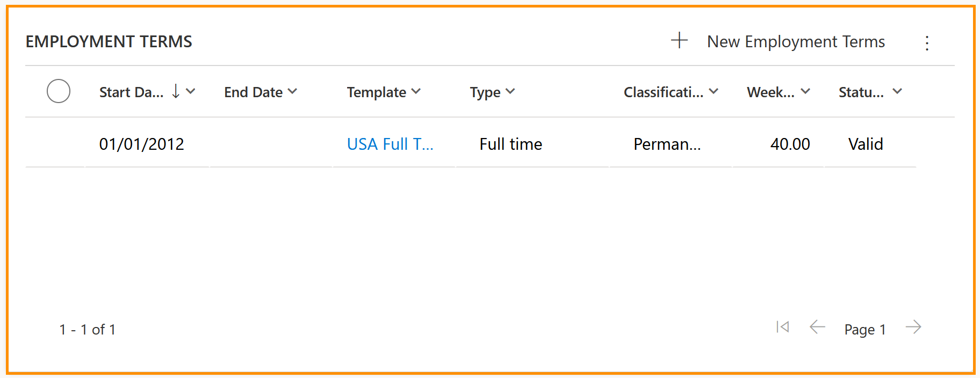Image resolution: width=980 pixels, height=378 pixels.
Task: Expand the Type column dropdown
Action: coord(510,91)
